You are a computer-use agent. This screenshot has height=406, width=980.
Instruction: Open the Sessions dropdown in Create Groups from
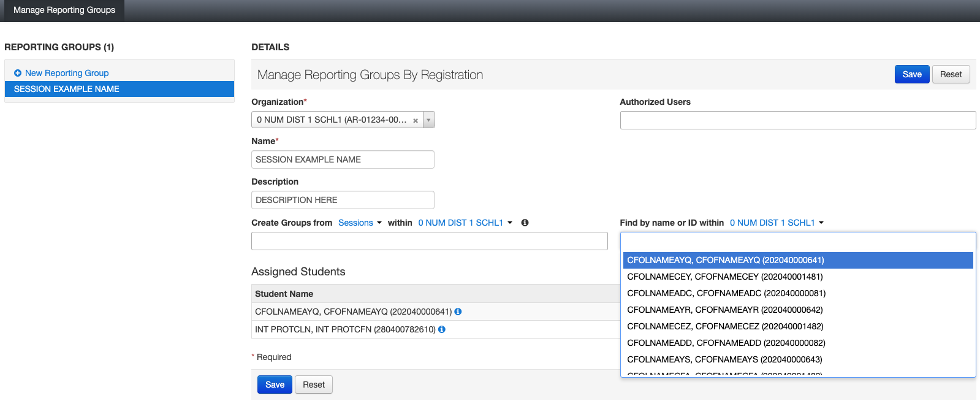pyautogui.click(x=360, y=223)
